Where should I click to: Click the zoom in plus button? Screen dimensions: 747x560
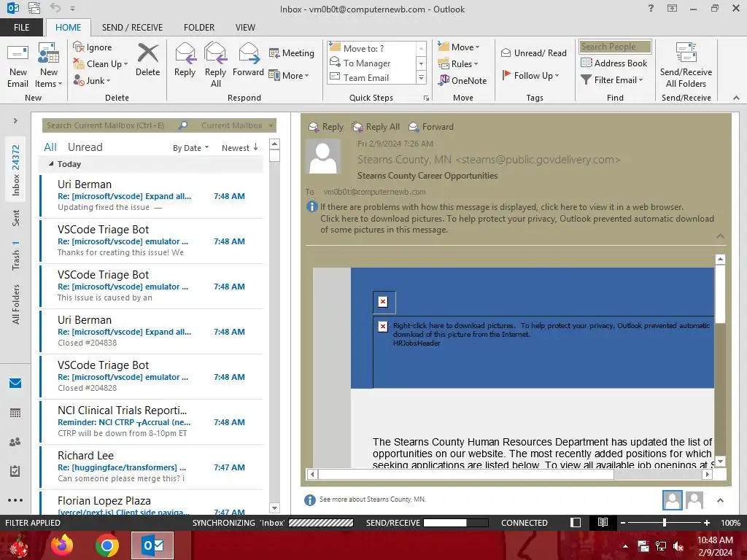[x=707, y=522]
